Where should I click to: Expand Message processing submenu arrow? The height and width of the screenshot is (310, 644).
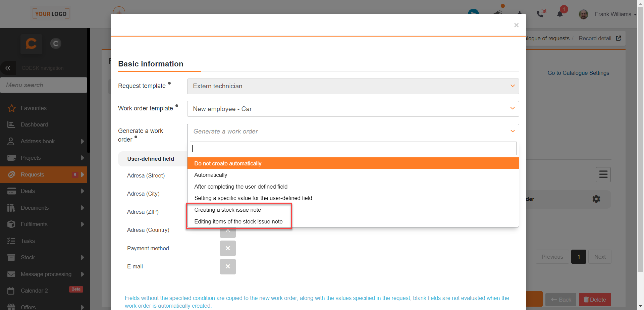click(82, 274)
